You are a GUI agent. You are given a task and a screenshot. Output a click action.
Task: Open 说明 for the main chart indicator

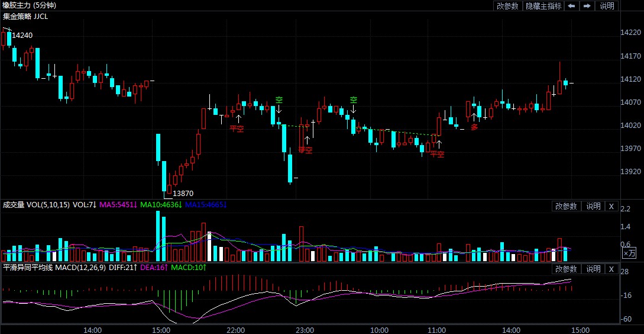(x=607, y=6)
